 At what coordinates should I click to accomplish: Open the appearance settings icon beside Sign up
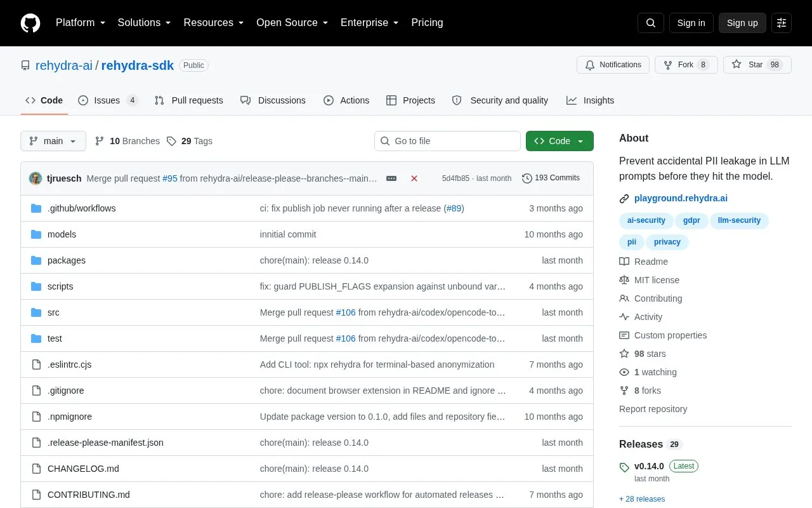pyautogui.click(x=782, y=23)
